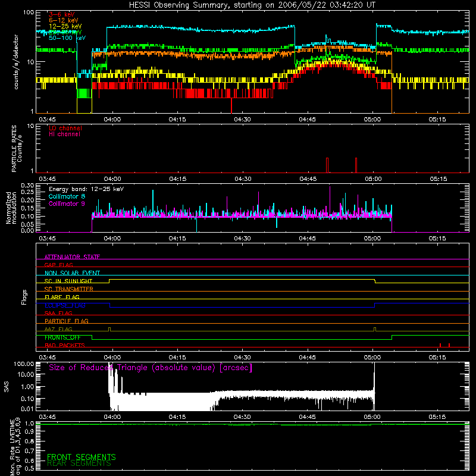Click the 100 y-axis value of the counts panel
476x476 pixels.
coord(29,12)
